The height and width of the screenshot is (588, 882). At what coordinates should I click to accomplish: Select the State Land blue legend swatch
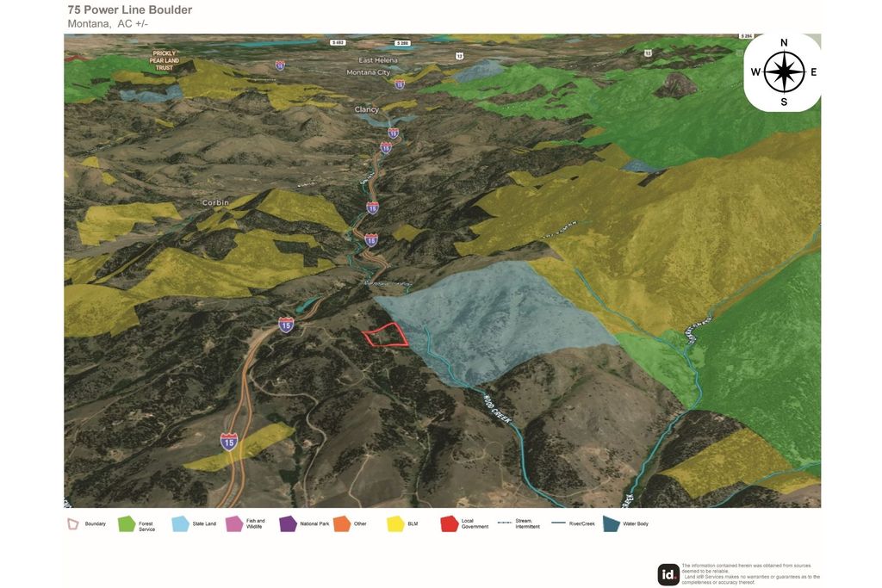coord(180,524)
